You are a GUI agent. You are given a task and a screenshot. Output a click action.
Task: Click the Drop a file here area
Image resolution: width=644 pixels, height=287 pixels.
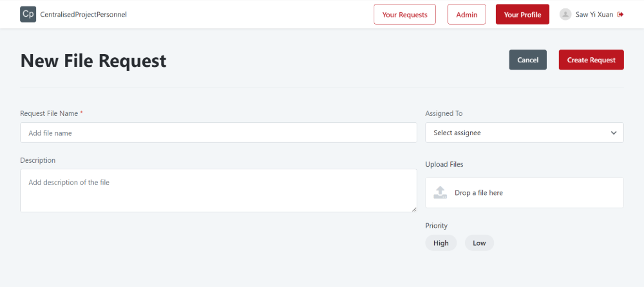524,192
